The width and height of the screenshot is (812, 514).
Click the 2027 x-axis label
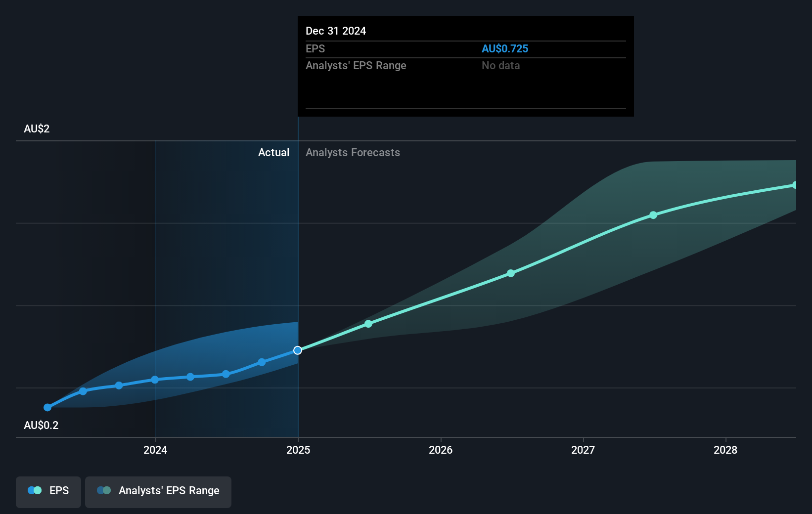point(583,450)
